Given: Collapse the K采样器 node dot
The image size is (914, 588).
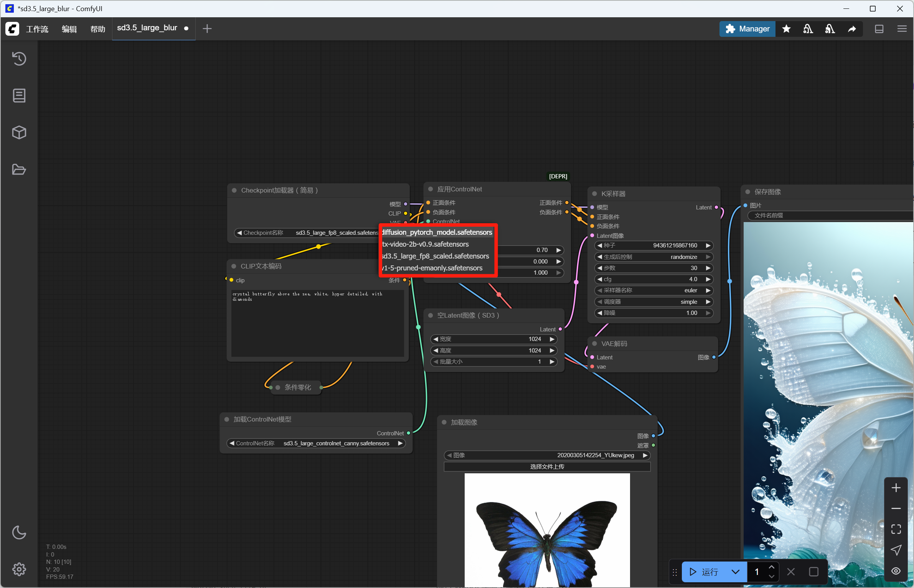Looking at the screenshot, I should [595, 194].
